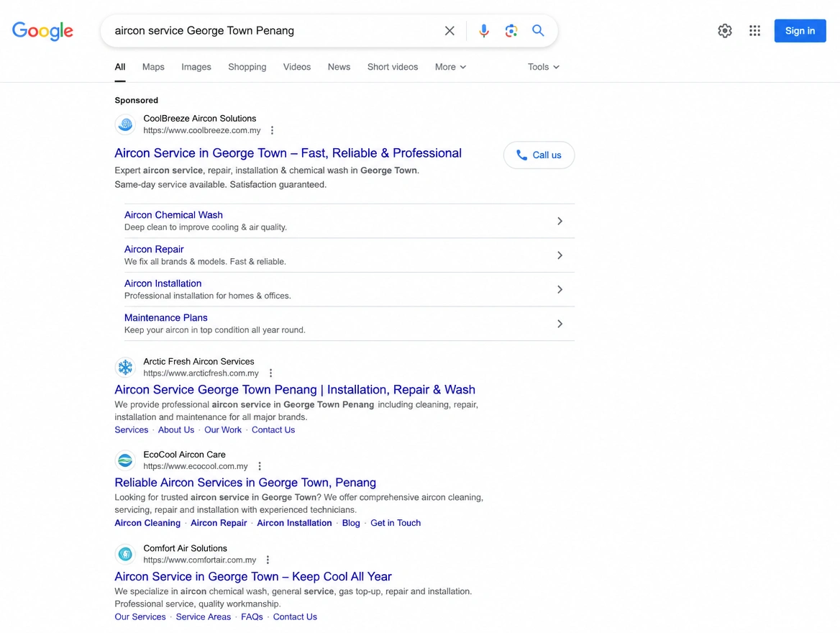Click the Sign in button

click(800, 30)
